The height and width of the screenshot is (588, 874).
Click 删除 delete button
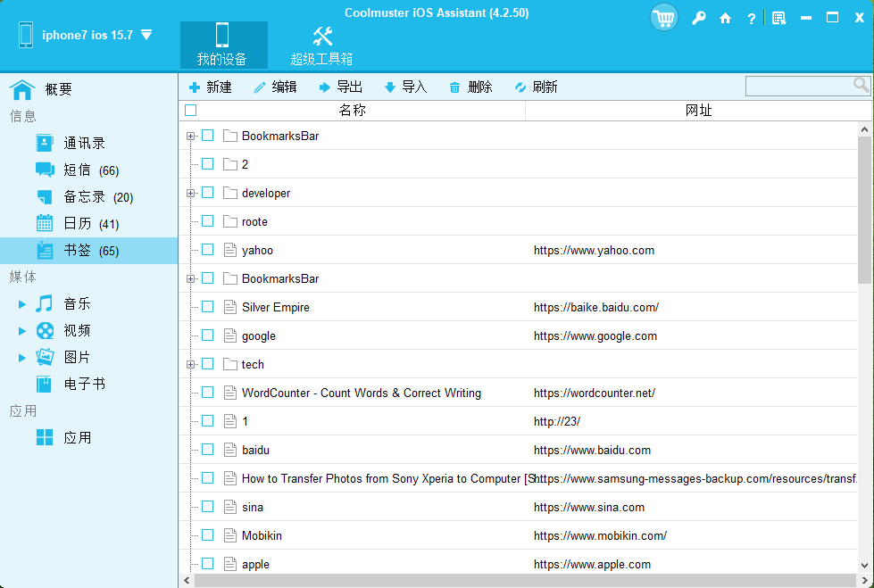coord(471,87)
